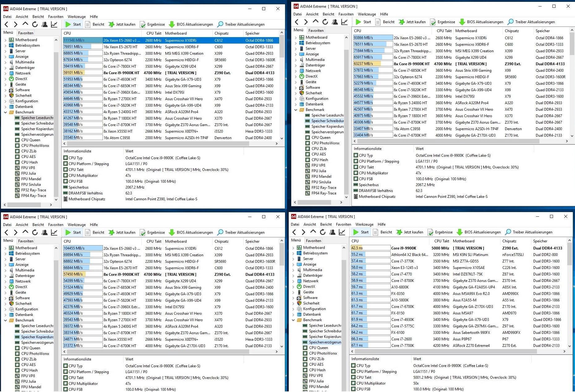Viewport: 575px width, 392px height.
Task: Click Jetzt kaufen in the top-left window
Action: (x=122, y=24)
